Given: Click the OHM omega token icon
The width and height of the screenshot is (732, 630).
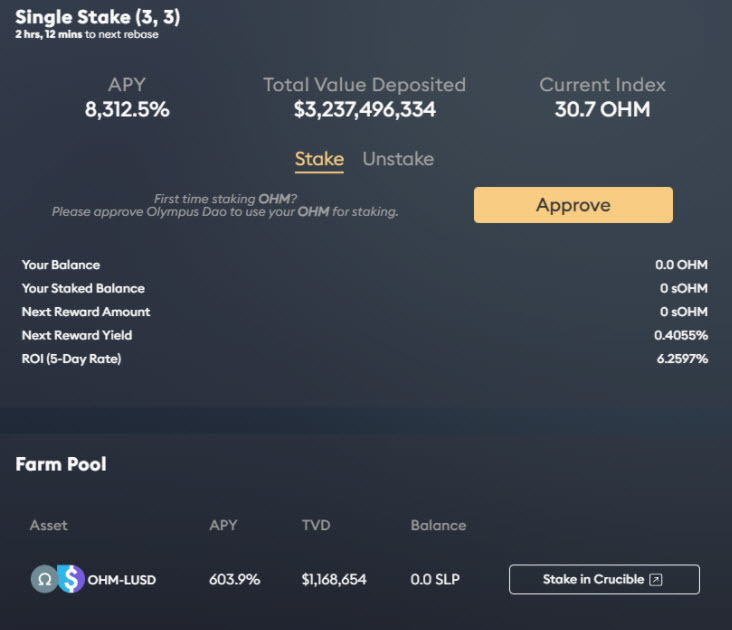Looking at the screenshot, I should pos(44,579).
